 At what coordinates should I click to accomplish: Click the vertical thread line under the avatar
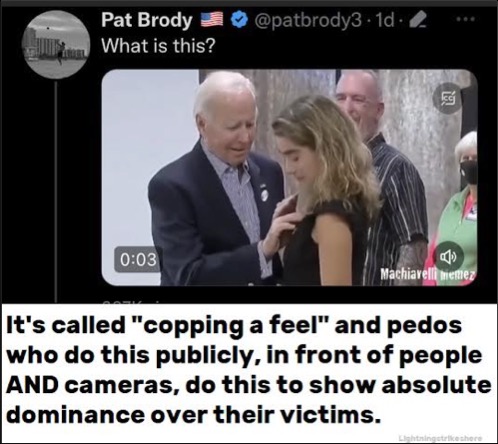pyautogui.click(x=56, y=189)
